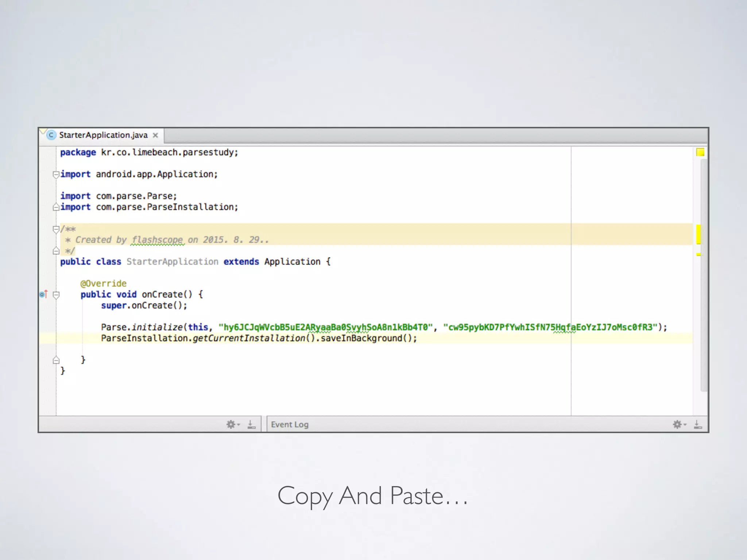Click the Java class icon on the tab
This screenshot has width=747, height=560.
51,135
